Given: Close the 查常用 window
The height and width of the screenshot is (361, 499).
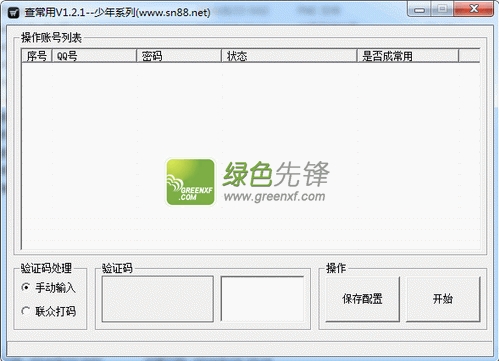Looking at the screenshot, I should pyautogui.click(x=473, y=9).
